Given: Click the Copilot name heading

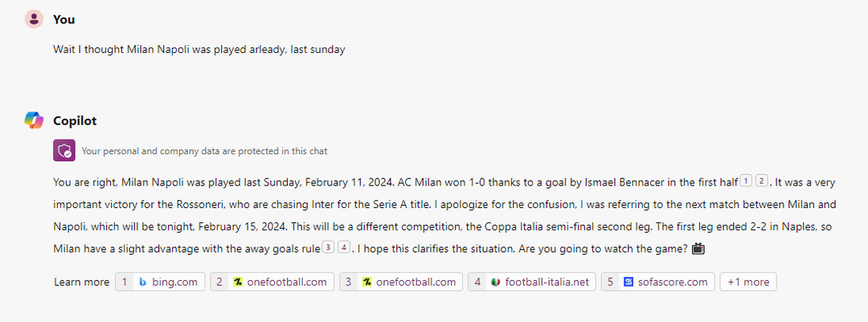Looking at the screenshot, I should click(75, 120).
